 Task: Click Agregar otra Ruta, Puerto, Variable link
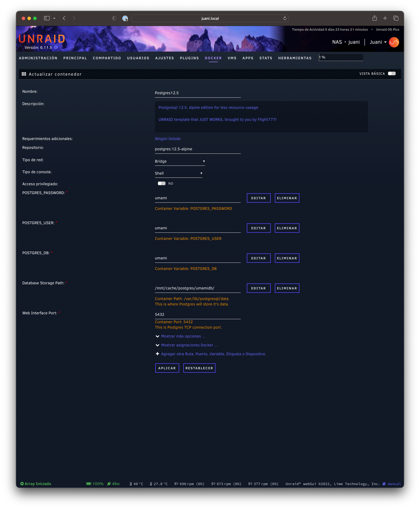(x=213, y=354)
